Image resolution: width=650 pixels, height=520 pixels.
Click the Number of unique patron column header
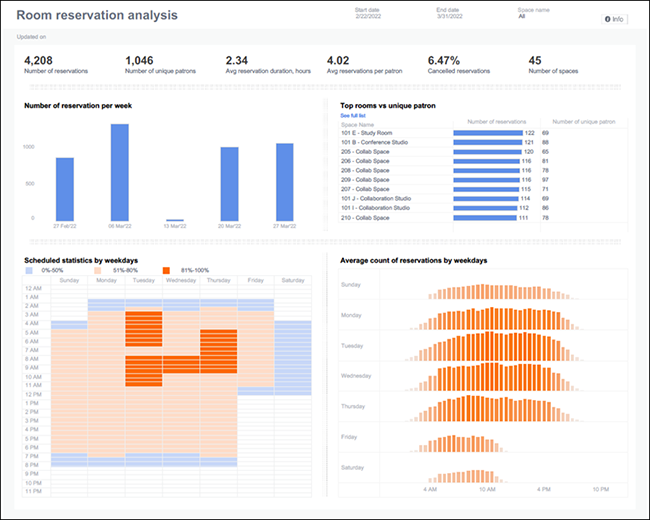584,122
